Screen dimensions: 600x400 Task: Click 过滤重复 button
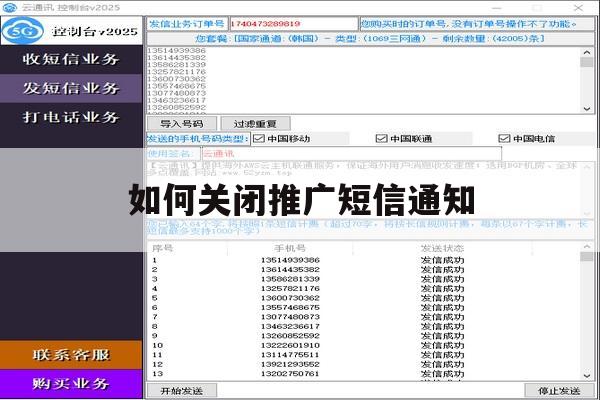click(255, 124)
